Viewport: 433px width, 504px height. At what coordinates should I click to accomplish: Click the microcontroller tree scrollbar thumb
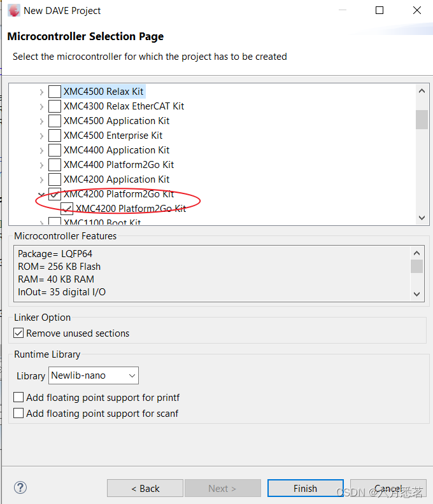tap(422, 120)
